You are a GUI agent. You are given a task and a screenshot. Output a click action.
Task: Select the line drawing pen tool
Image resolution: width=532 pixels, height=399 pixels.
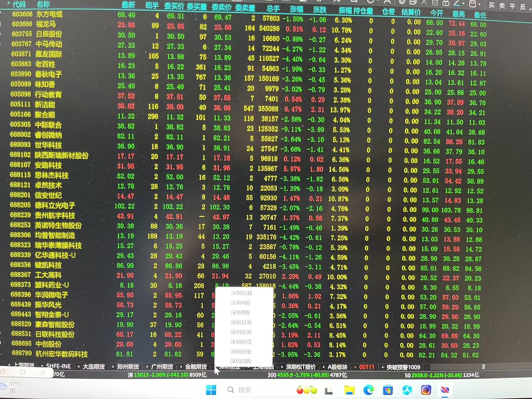(457, 3)
